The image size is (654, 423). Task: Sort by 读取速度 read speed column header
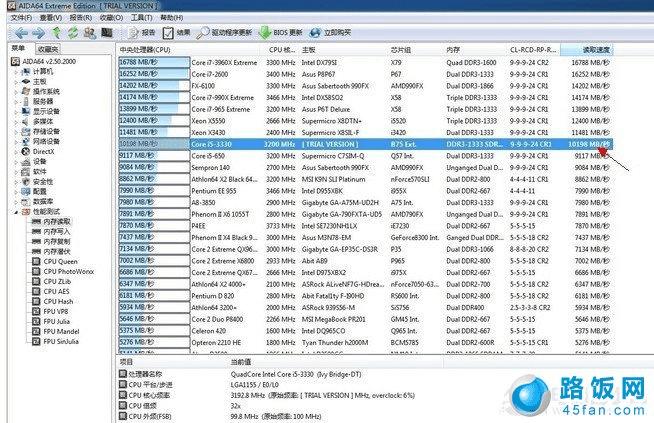587,50
